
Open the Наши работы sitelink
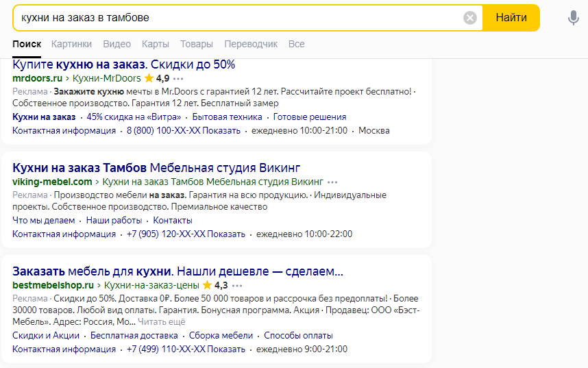click(114, 221)
